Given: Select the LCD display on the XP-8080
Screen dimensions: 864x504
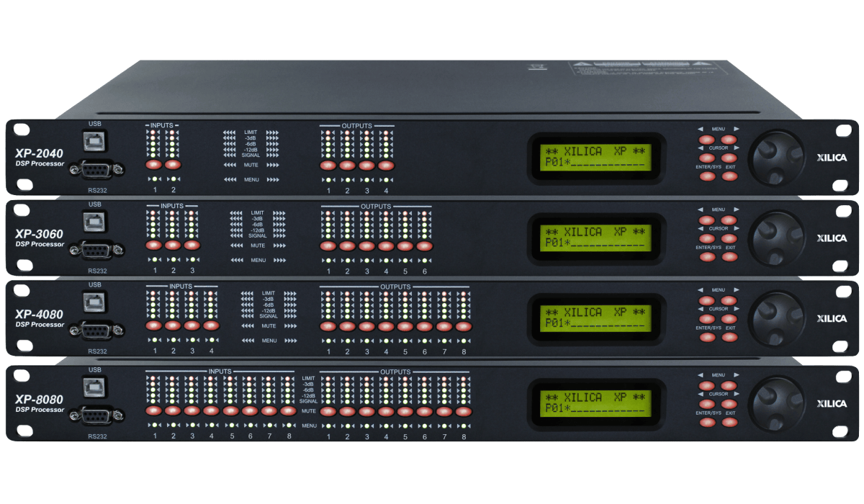Looking at the screenshot, I should point(595,405).
